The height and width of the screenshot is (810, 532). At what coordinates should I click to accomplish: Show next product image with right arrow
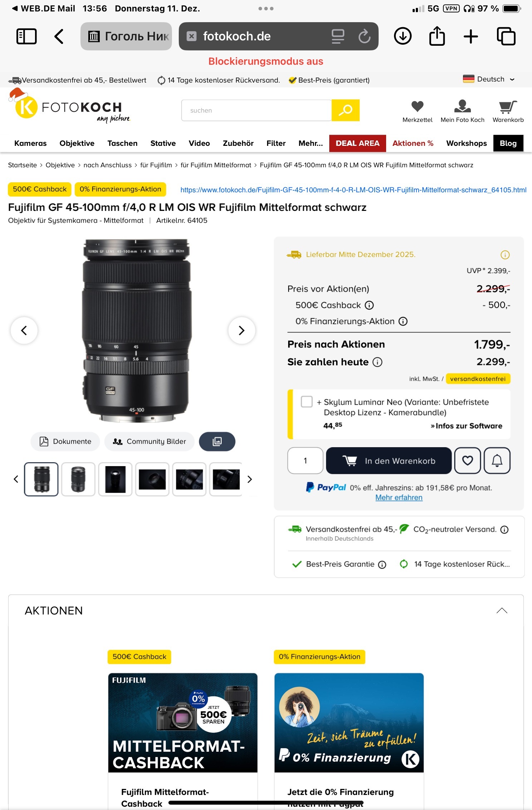pyautogui.click(x=242, y=330)
